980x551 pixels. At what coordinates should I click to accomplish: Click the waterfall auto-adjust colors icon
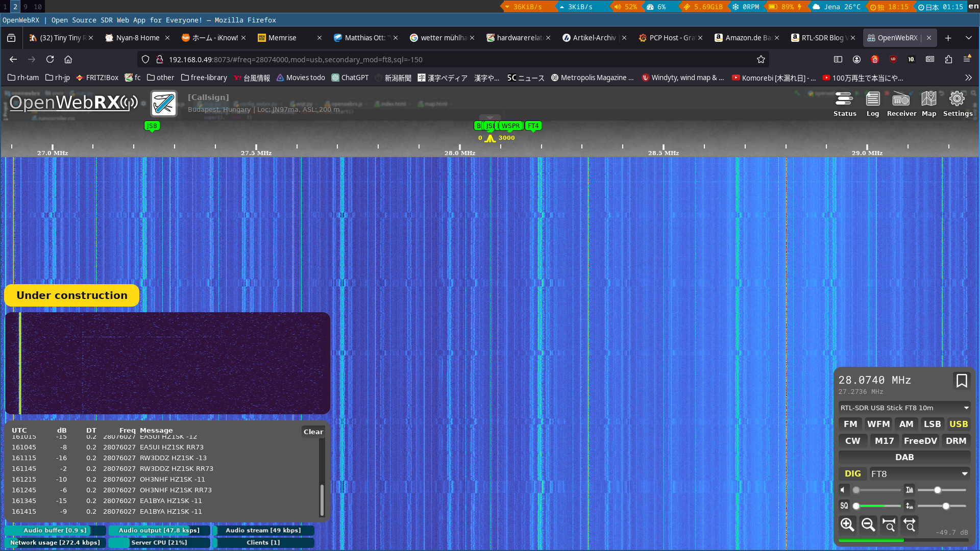(x=909, y=490)
